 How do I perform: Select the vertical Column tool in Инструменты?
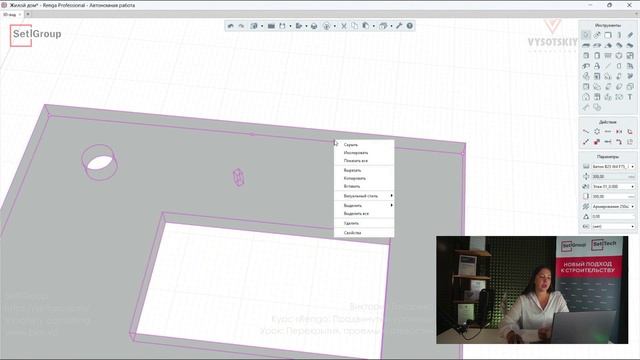click(619, 35)
